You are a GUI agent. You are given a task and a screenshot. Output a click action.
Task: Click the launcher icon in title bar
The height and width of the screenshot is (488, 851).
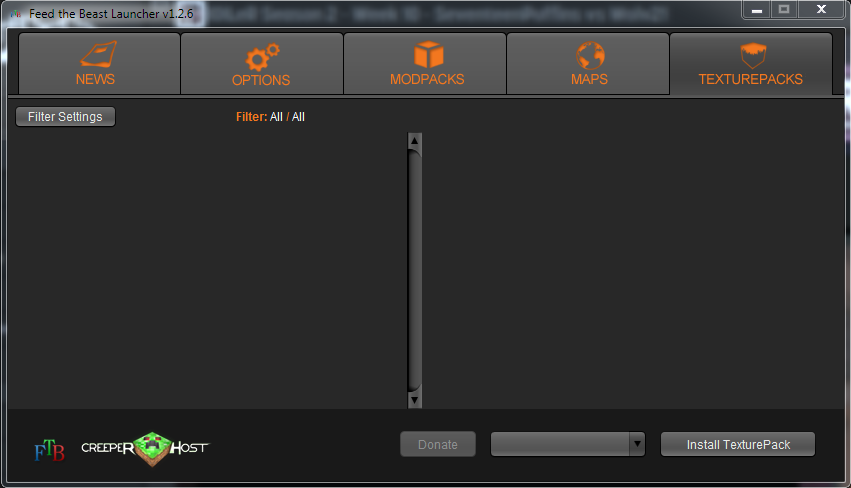click(16, 14)
